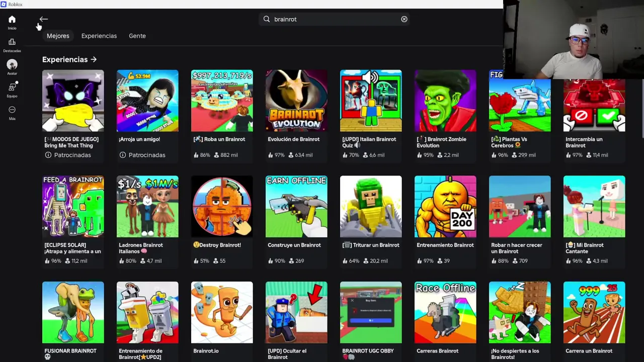644x362 pixels.
Task: Open Evolución de Brainrot thumbnail
Action: click(x=296, y=101)
